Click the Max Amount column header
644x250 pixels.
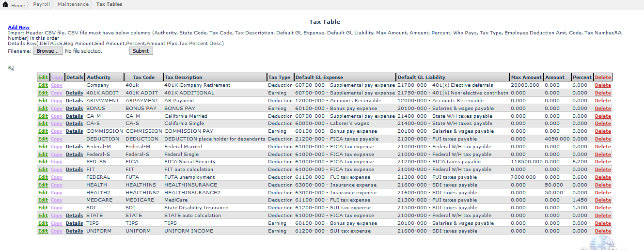pos(526,78)
